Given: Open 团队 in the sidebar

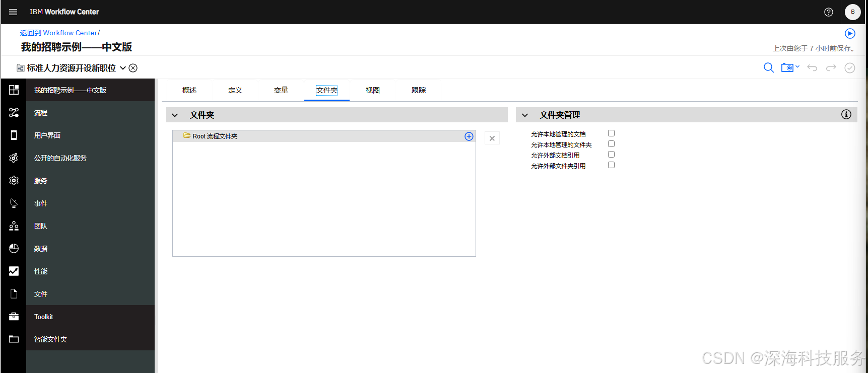Looking at the screenshot, I should 91,226.
